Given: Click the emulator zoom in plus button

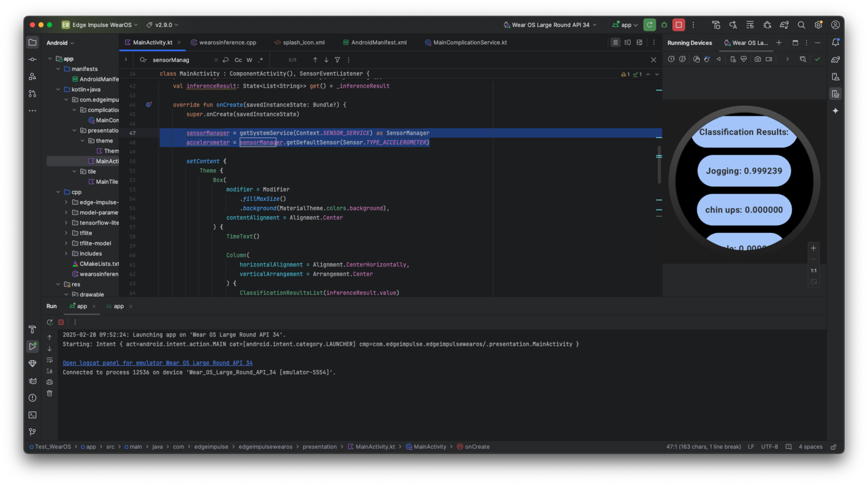Looking at the screenshot, I should click(813, 248).
